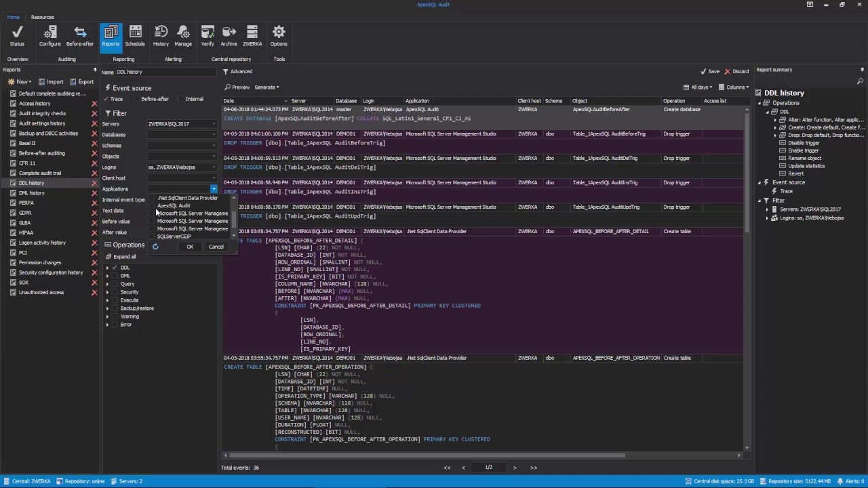Expand all operations
The height and width of the screenshot is (488, 868).
click(121, 257)
